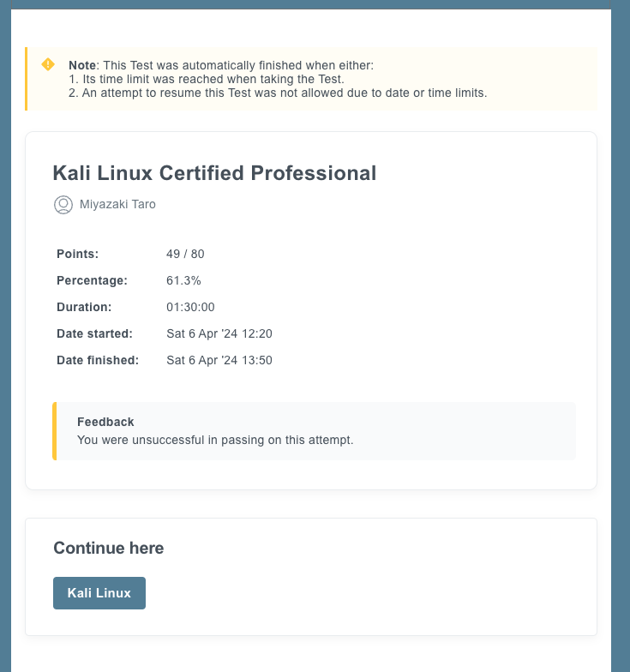Screen dimensions: 630x672
Task: Click the Duration: label
Action: tap(84, 307)
